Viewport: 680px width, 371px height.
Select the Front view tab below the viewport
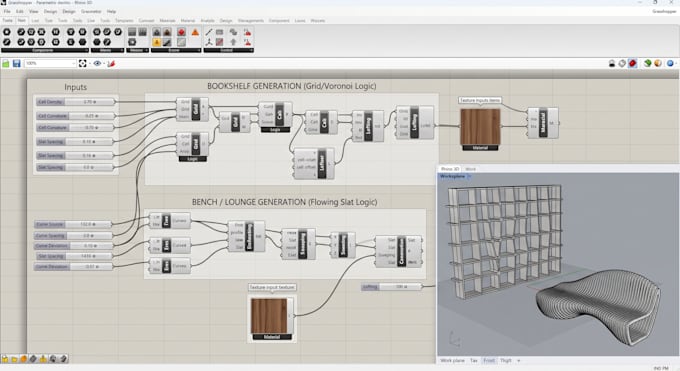pyautogui.click(x=489, y=361)
